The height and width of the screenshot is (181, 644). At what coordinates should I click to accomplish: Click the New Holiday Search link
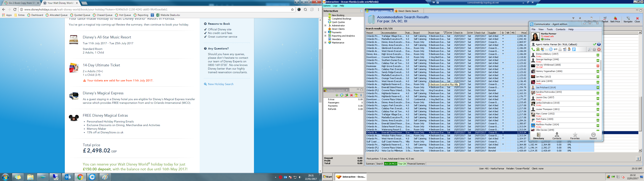(x=221, y=84)
